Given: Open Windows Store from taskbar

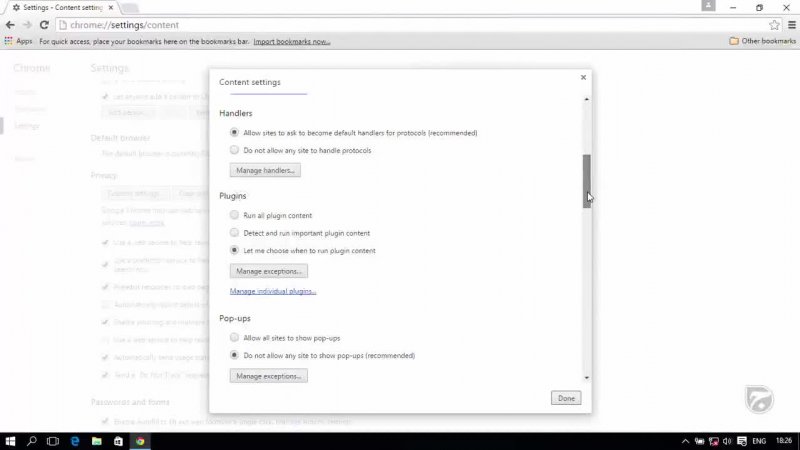Looking at the screenshot, I should point(118,441).
